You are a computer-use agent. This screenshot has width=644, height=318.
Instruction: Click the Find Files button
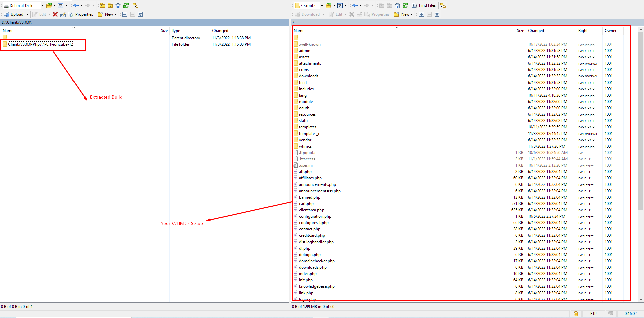(424, 5)
